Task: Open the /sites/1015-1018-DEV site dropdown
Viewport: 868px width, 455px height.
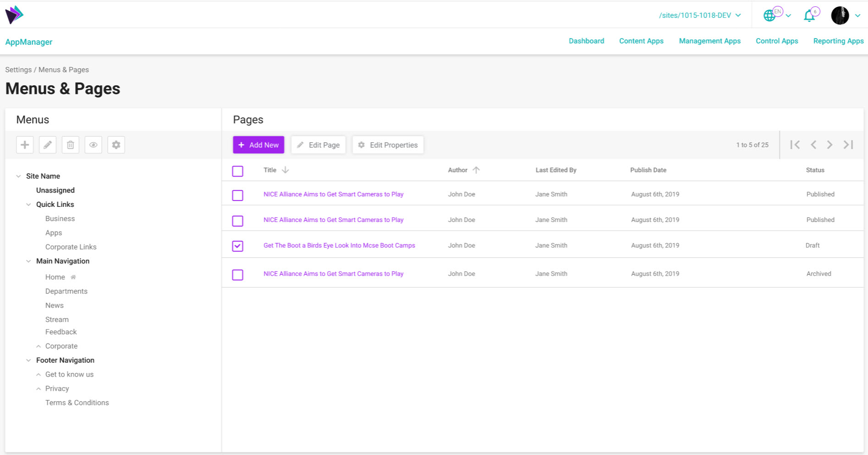Action: 700,16
